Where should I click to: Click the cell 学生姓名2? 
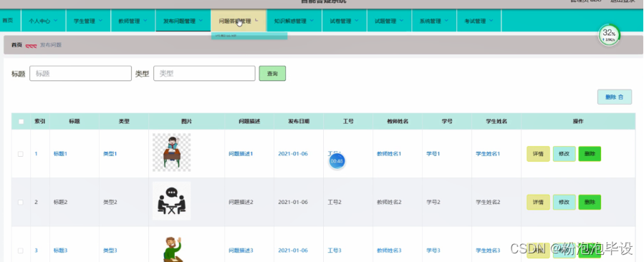tap(488, 203)
